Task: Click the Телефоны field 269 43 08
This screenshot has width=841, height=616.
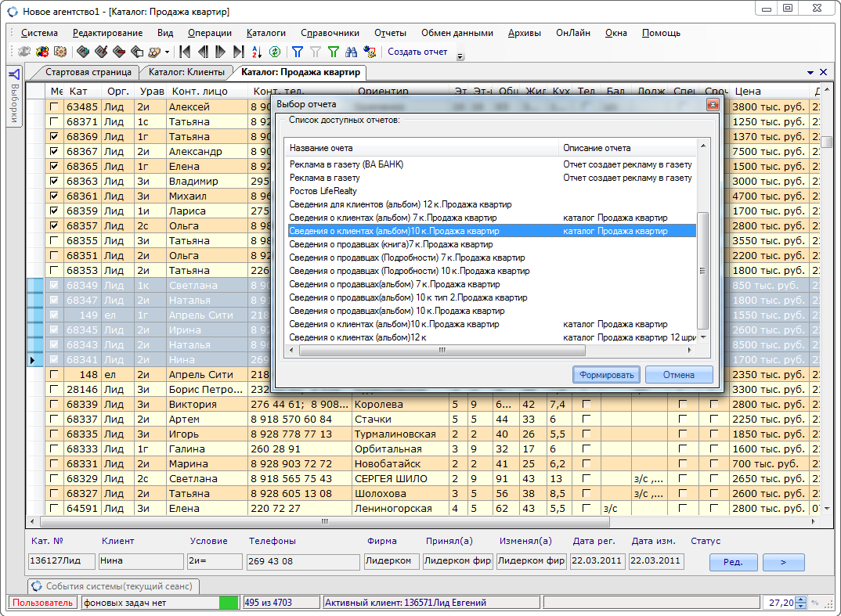Action: pos(302,561)
